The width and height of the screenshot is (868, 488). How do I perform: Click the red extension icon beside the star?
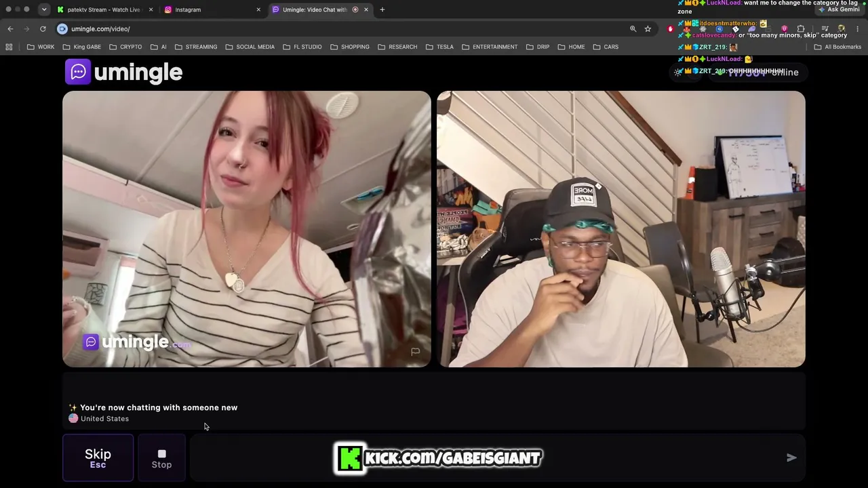point(671,28)
